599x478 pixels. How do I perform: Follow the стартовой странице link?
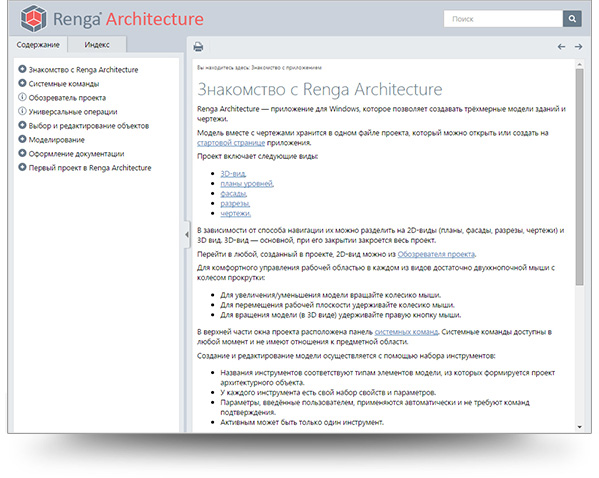[x=231, y=143]
